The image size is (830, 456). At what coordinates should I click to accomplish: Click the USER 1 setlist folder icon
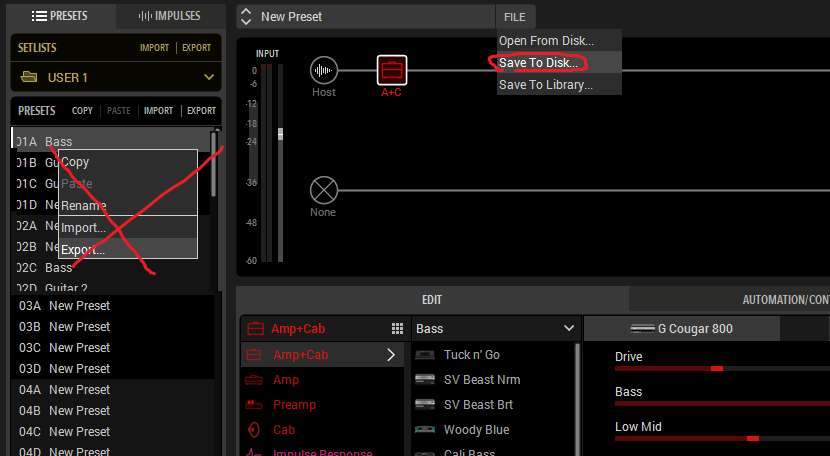[29, 77]
